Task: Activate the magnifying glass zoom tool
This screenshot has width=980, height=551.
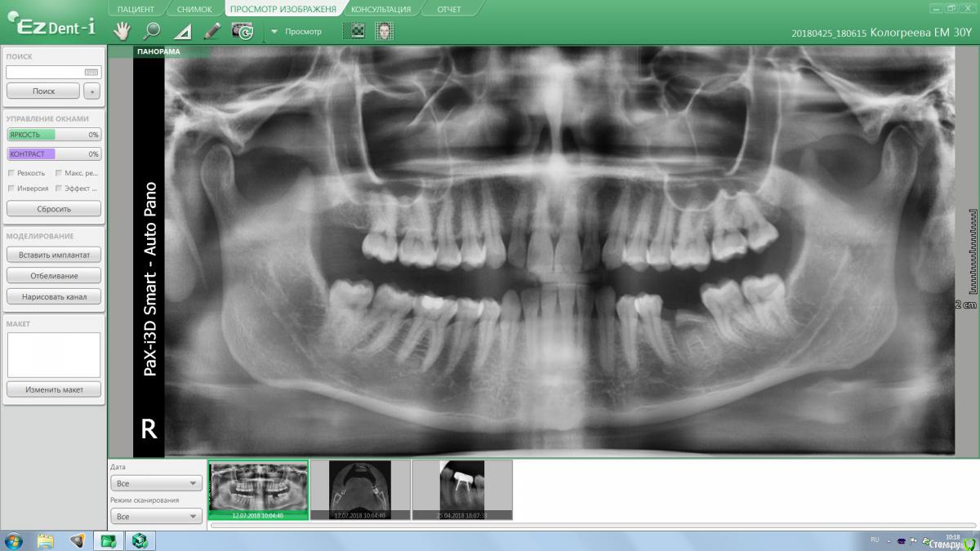Action: click(x=152, y=31)
